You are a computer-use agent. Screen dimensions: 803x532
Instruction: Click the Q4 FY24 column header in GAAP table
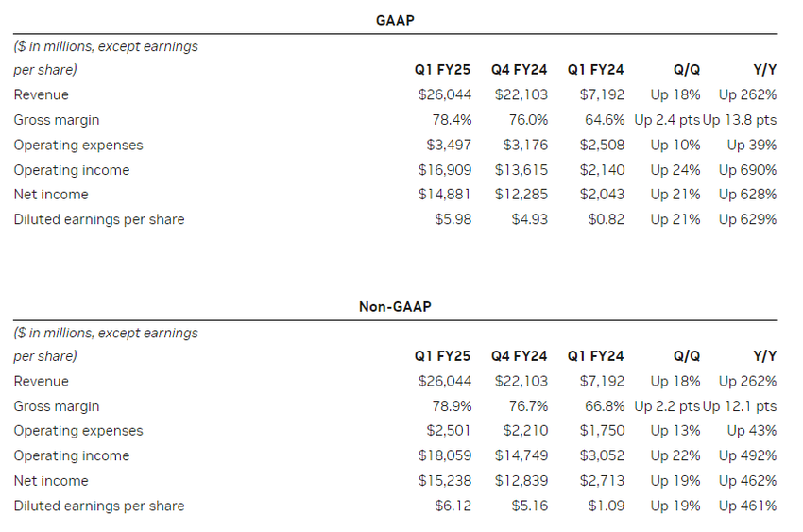point(519,70)
